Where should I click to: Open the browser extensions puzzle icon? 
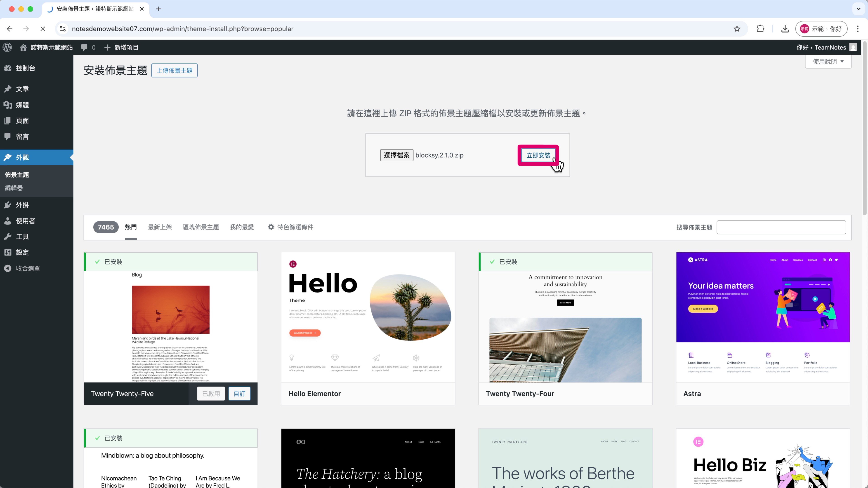coord(760,29)
